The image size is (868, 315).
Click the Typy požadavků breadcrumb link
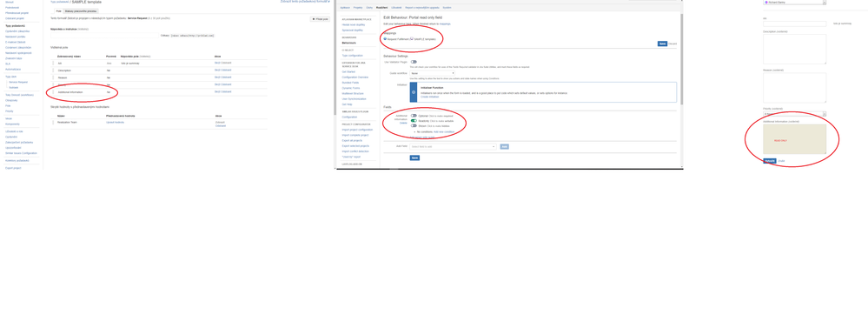59,3
